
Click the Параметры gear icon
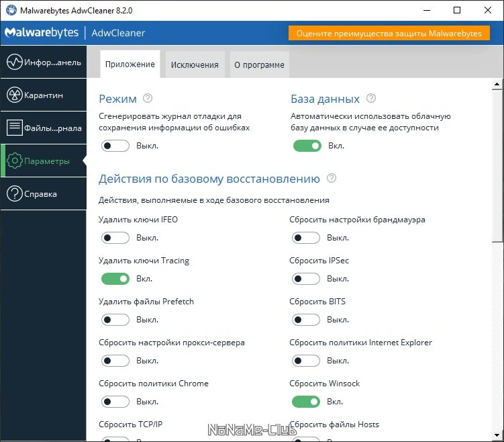(x=15, y=161)
